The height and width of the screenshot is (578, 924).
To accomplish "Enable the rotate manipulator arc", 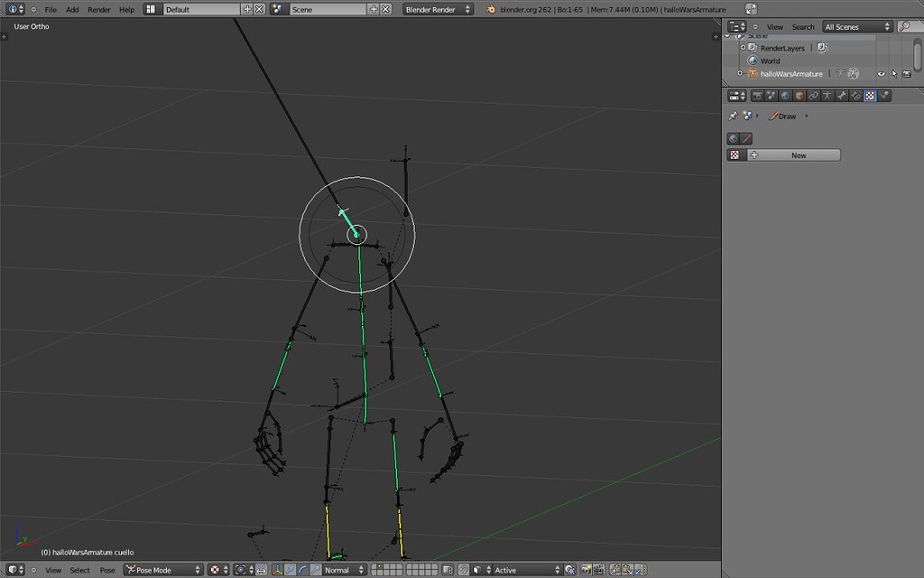I will (302, 570).
